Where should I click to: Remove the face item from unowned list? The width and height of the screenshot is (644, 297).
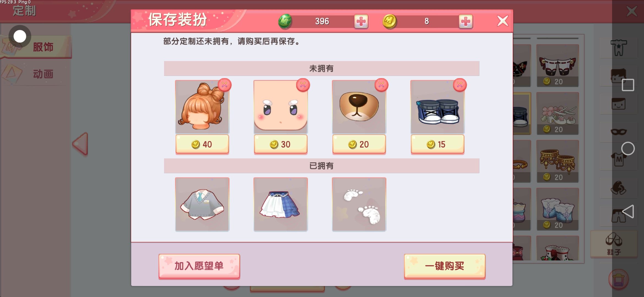(x=303, y=85)
